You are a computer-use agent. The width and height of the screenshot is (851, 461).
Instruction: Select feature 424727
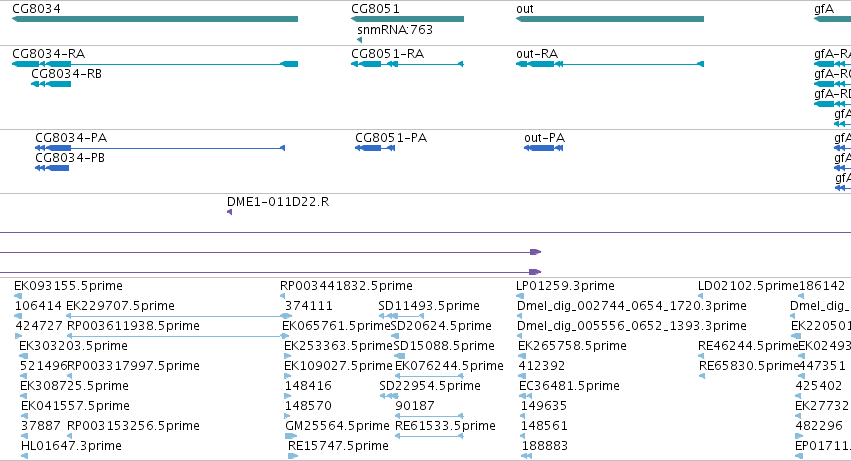(x=18, y=336)
